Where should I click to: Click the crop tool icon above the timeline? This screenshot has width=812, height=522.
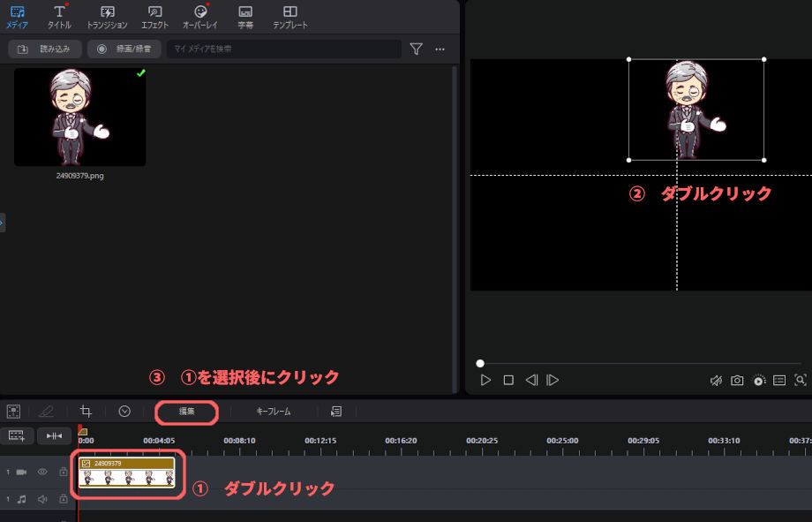(x=86, y=411)
